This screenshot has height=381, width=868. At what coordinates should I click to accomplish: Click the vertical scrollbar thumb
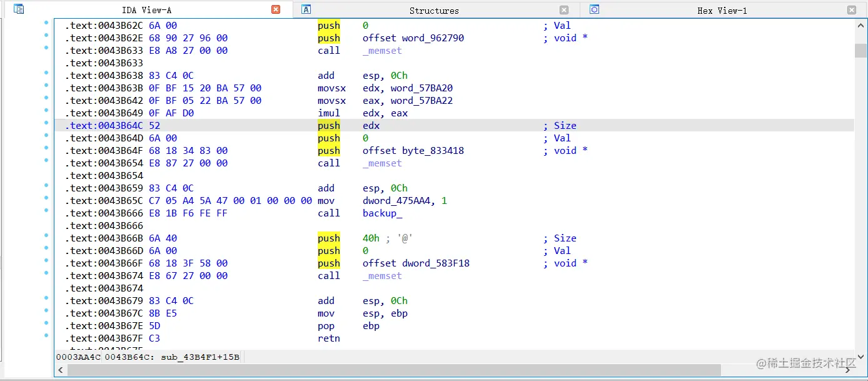point(860,51)
